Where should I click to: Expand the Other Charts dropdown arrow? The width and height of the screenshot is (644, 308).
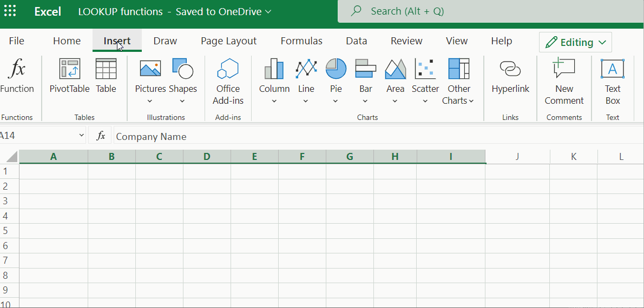point(471,101)
